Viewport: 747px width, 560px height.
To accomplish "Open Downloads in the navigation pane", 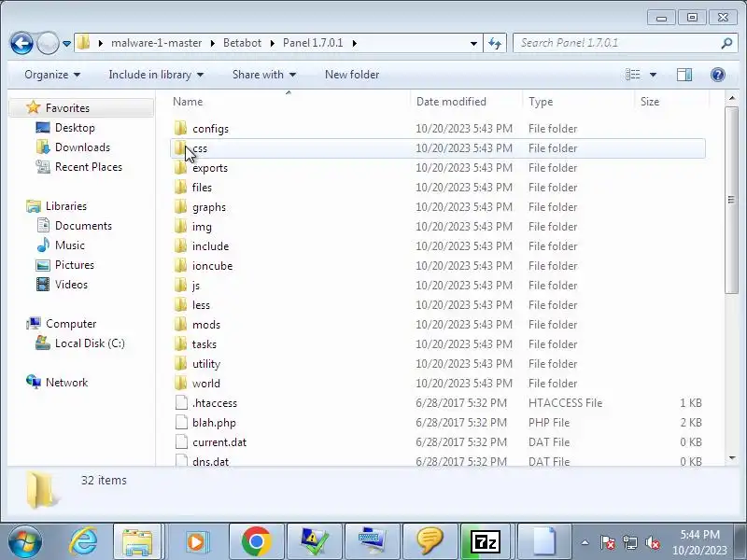I will (82, 147).
